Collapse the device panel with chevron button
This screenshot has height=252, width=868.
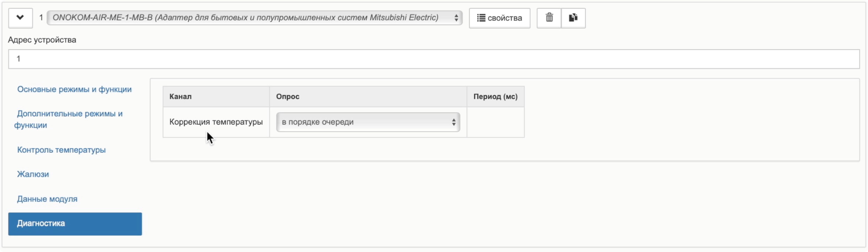coord(20,18)
